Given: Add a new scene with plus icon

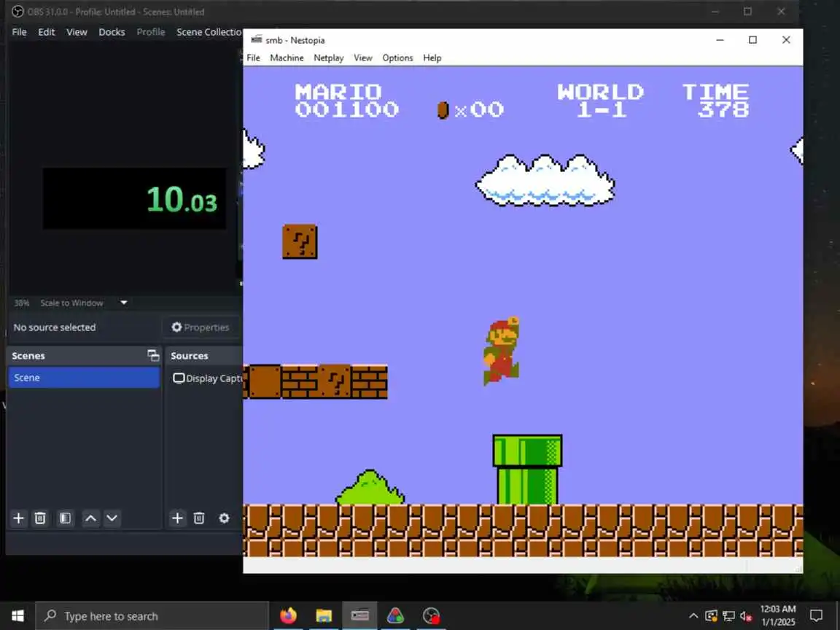Looking at the screenshot, I should (19, 518).
